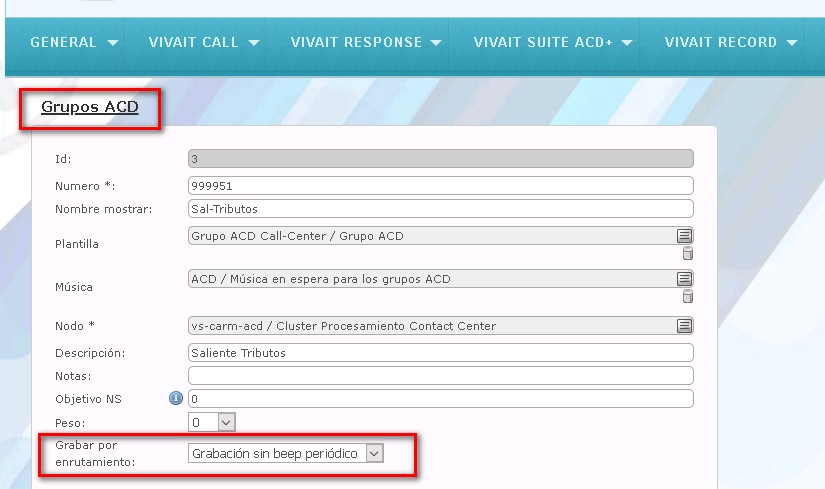Open VIVAIT SUITE ACD+ menu

tap(552, 42)
